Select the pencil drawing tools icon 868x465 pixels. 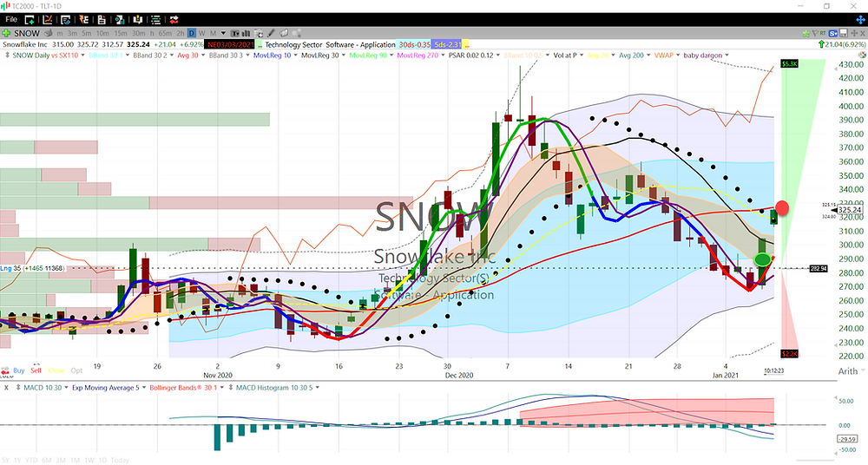click(271, 33)
